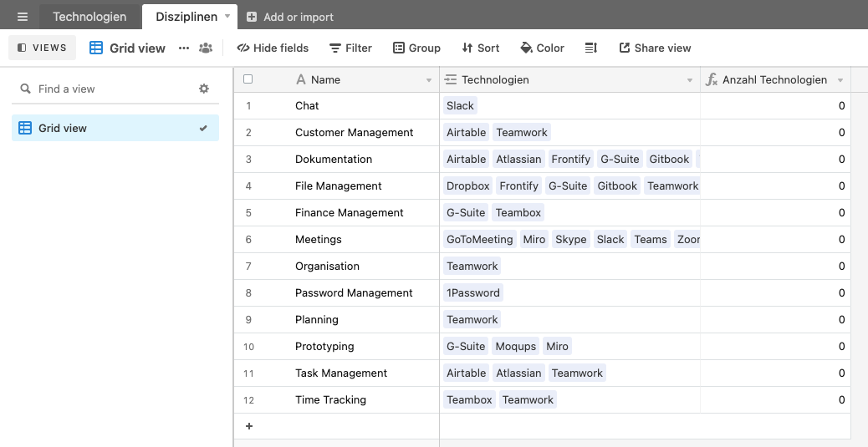868x447 pixels.
Task: Click the row height icon
Action: click(591, 48)
